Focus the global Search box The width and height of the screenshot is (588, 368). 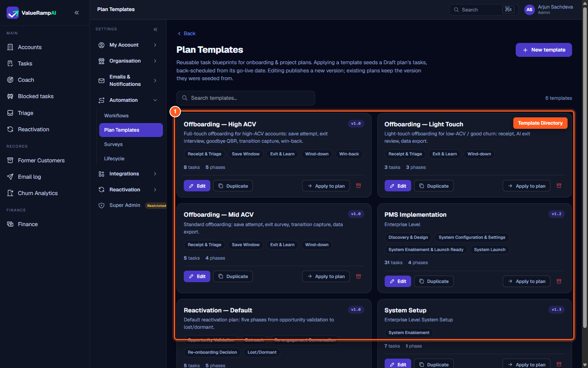pos(484,10)
